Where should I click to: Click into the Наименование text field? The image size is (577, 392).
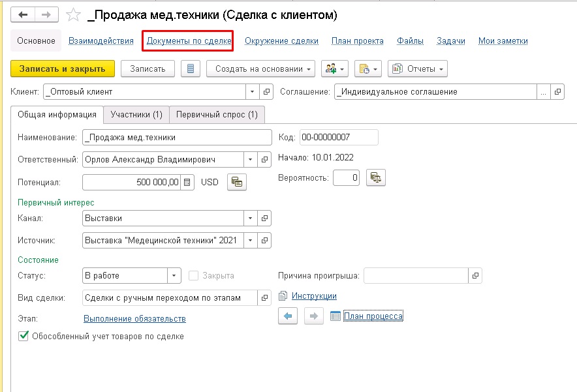(176, 138)
